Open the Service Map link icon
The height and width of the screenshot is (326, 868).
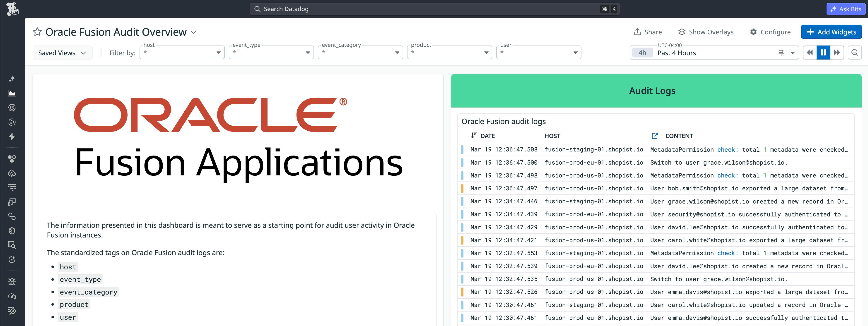pos(12,216)
